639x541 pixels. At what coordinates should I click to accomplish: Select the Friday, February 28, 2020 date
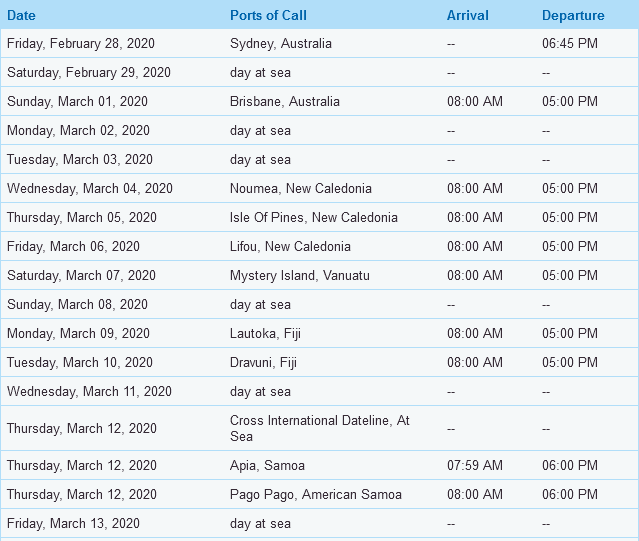tap(81, 44)
